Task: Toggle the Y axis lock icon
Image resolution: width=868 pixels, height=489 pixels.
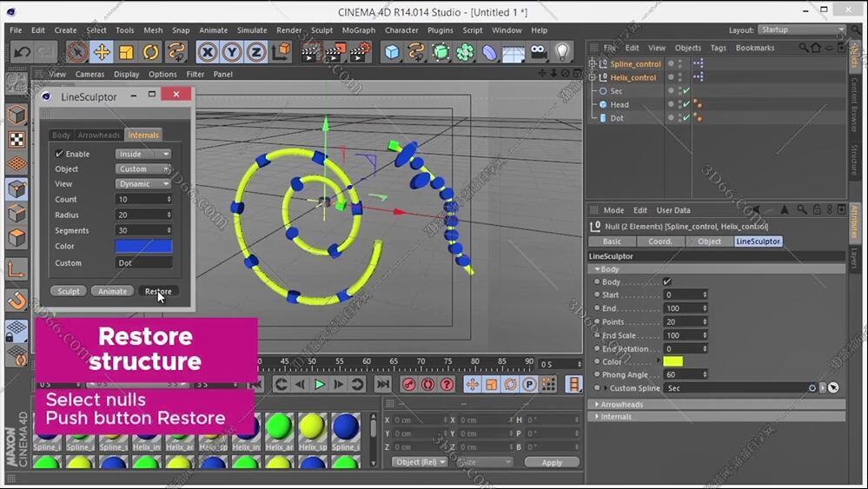Action: [x=231, y=52]
